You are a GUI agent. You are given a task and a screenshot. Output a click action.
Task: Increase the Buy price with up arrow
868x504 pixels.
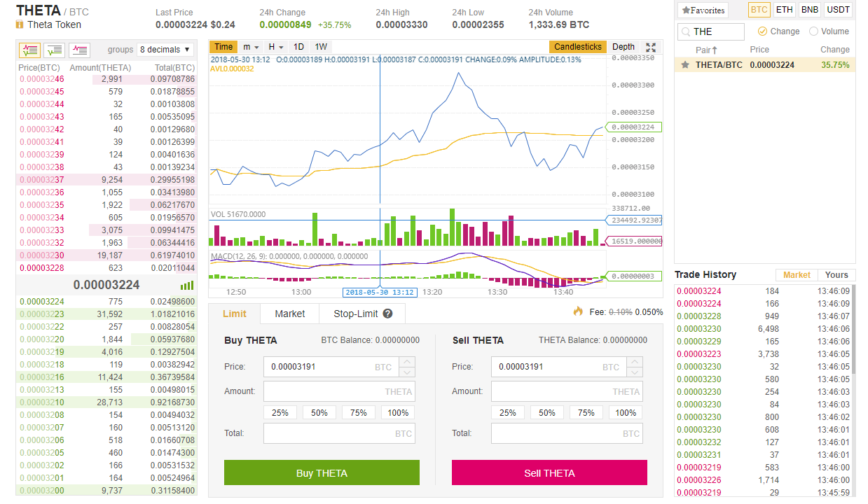[407, 362]
